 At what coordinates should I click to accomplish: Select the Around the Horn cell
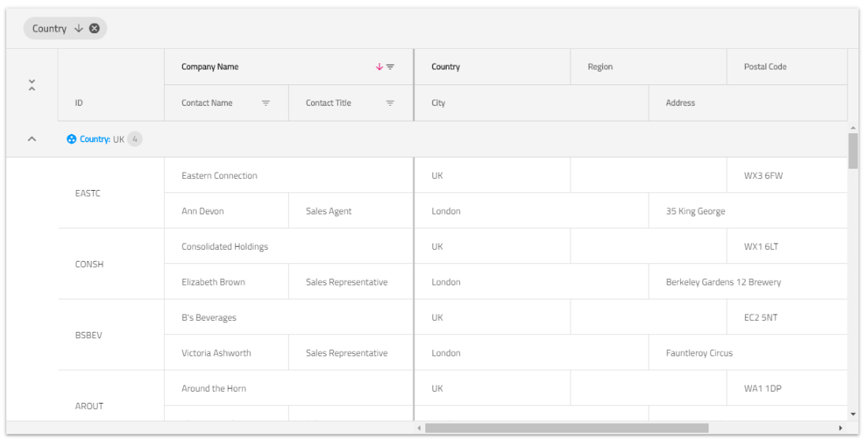point(288,388)
